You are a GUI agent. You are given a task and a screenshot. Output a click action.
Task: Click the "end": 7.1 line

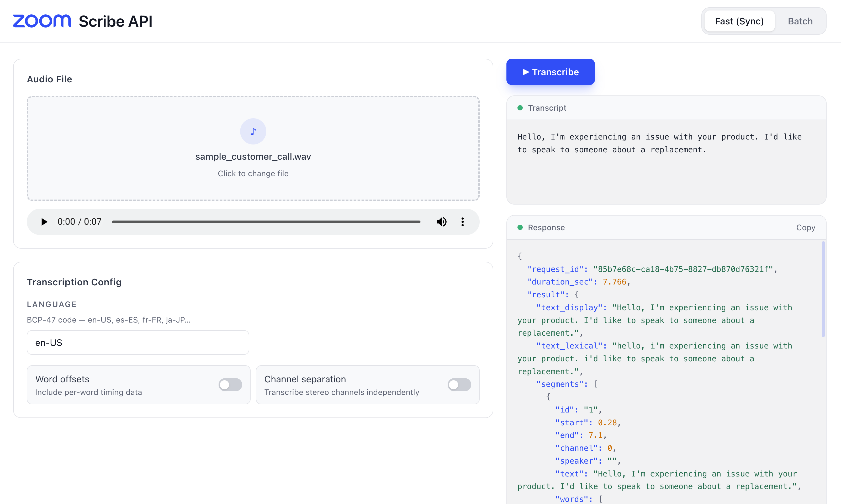pos(581,435)
